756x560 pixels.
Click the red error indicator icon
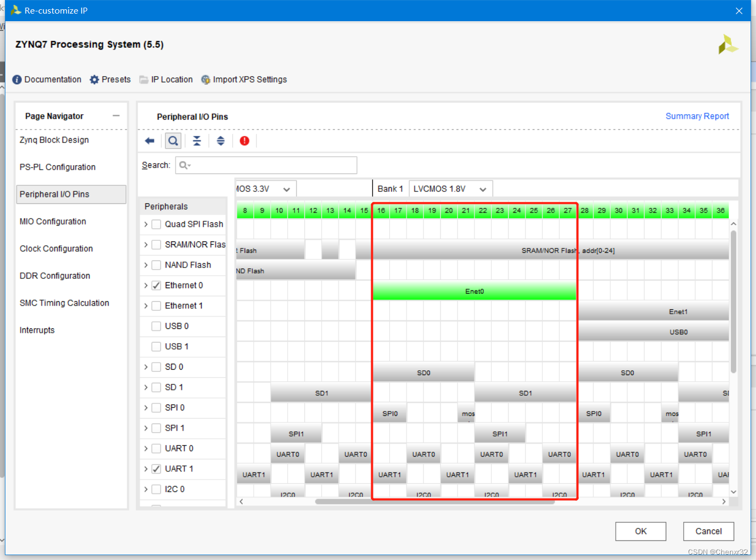coord(245,141)
